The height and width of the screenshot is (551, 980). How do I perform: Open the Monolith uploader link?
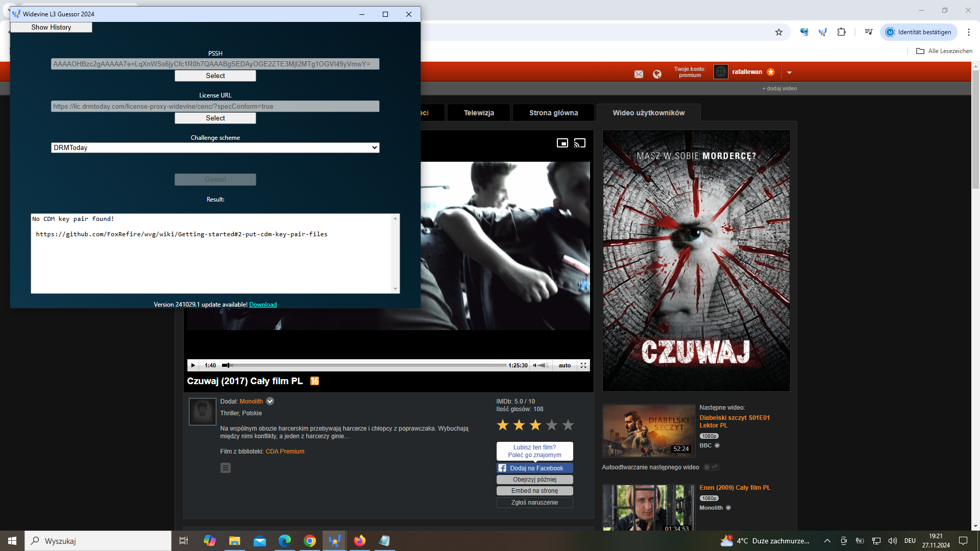[x=251, y=402]
